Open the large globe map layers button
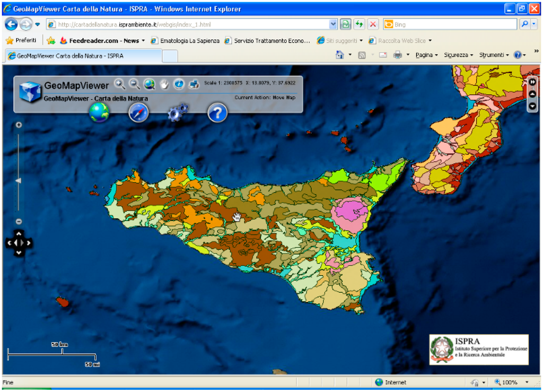 pyautogui.click(x=99, y=112)
